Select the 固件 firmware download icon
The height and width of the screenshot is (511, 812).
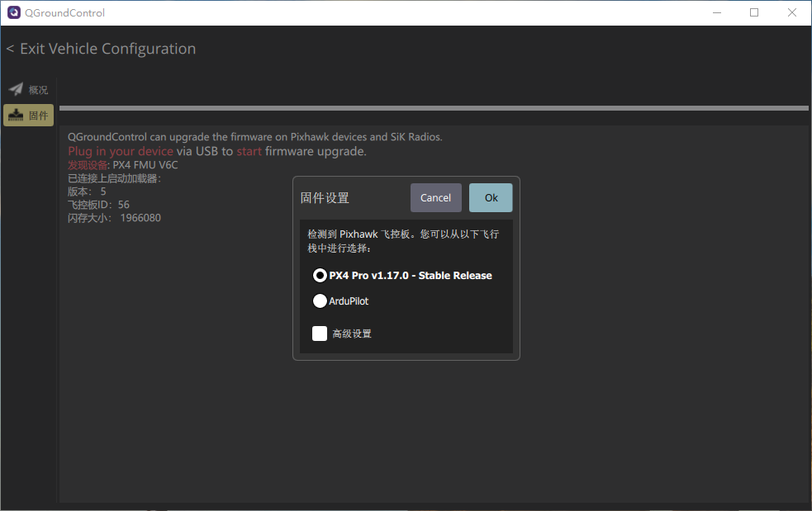[16, 115]
